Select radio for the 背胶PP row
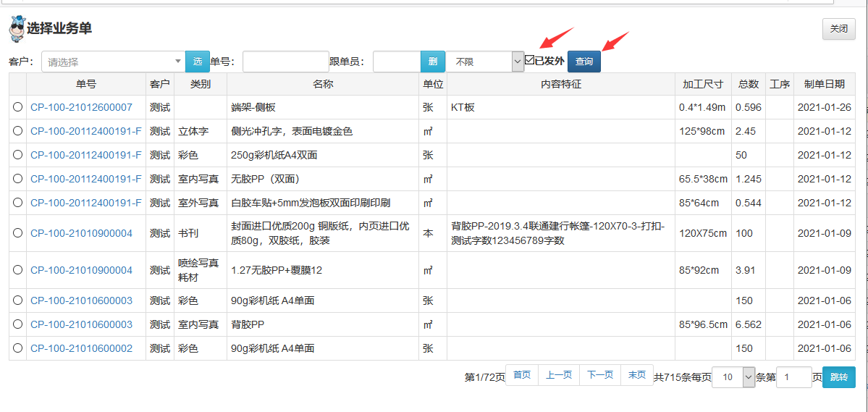This screenshot has height=412, width=868. [x=17, y=324]
